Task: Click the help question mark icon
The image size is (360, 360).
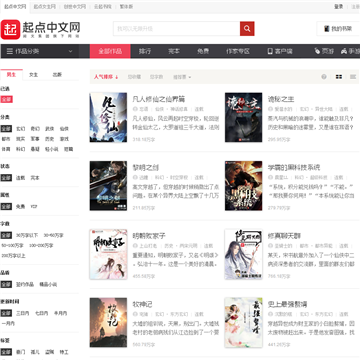Action: 324,77
